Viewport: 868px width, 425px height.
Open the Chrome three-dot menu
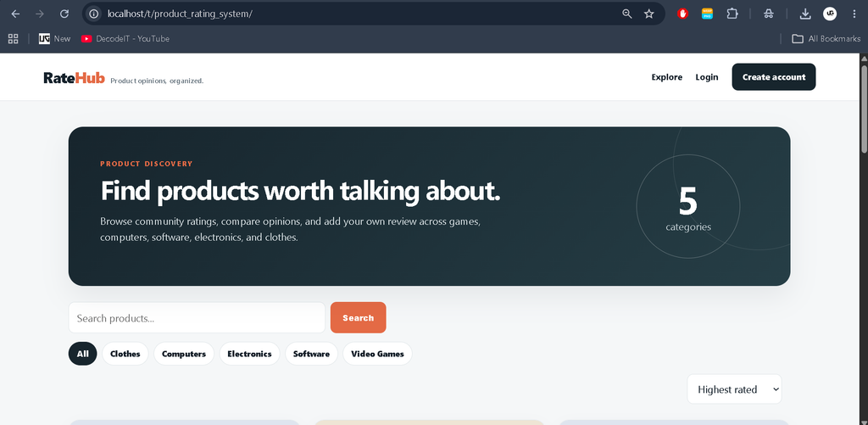[x=854, y=14]
